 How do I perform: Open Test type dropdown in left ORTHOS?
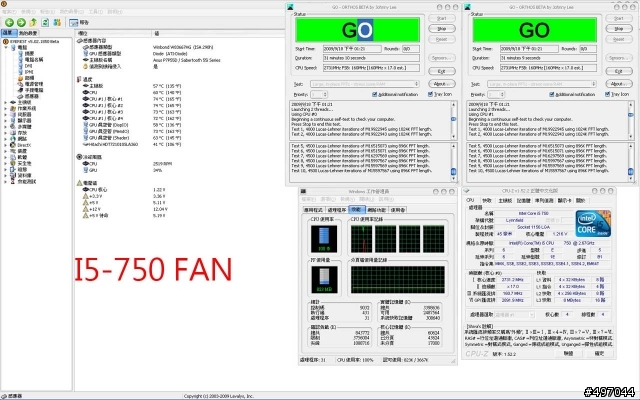(x=364, y=84)
